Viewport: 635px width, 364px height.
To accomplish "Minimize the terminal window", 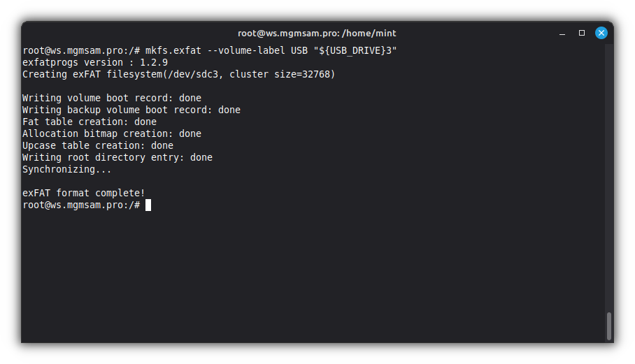I will [562, 33].
